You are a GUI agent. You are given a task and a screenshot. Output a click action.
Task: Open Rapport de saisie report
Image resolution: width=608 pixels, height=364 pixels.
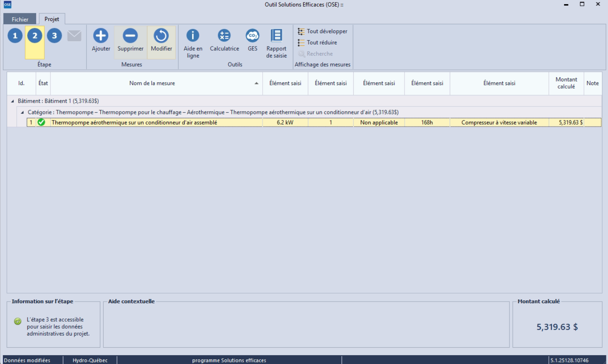point(276,43)
